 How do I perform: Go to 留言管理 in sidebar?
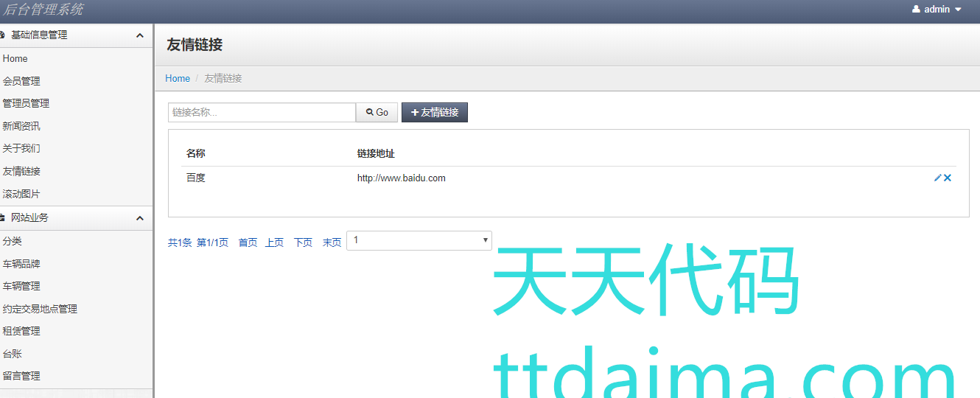coord(21,376)
